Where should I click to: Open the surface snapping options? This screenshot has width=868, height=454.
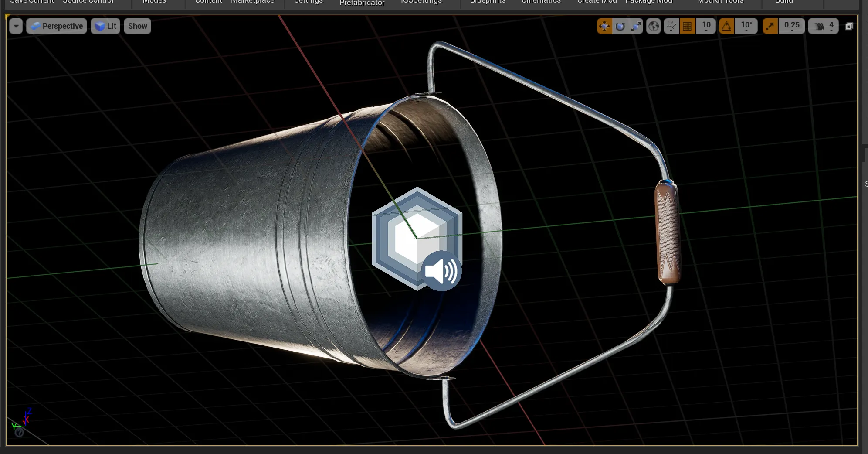click(x=671, y=26)
